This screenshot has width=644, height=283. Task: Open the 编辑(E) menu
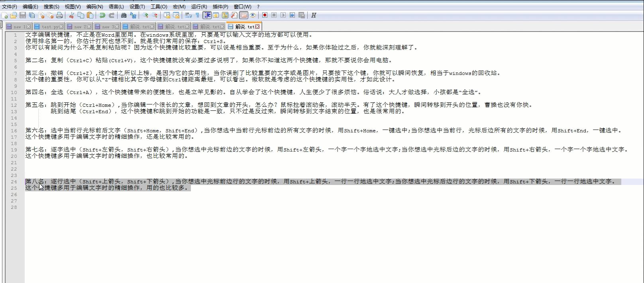click(30, 6)
